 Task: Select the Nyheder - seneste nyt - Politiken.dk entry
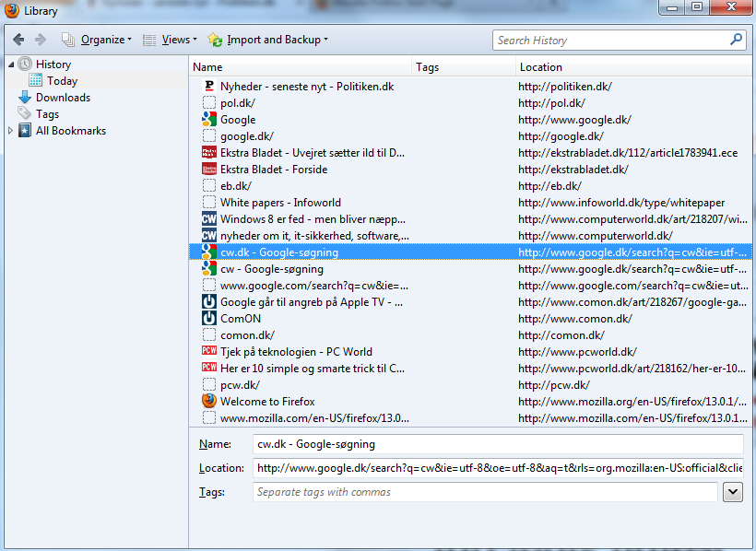pos(307,87)
